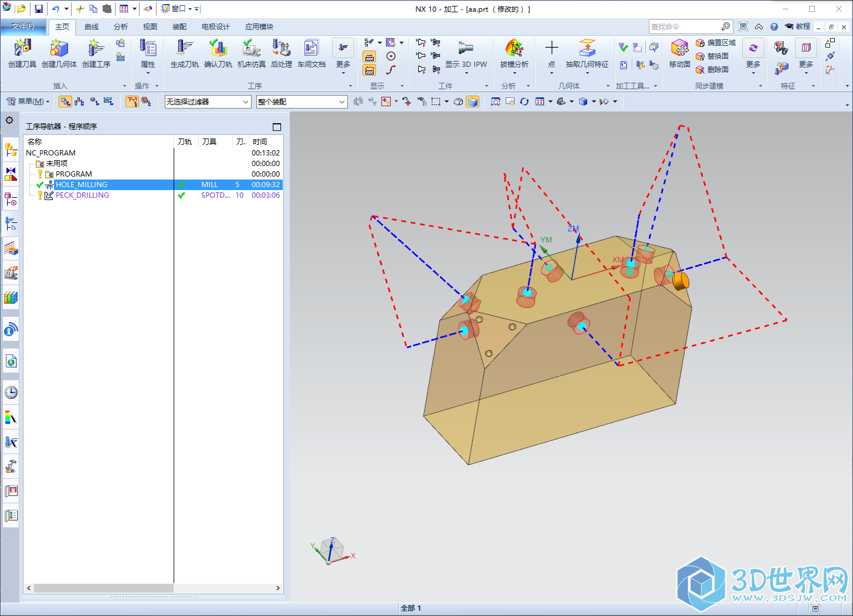853x616 pixels.
Task: Click the 后处理 (Post Process) icon
Action: tap(281, 48)
